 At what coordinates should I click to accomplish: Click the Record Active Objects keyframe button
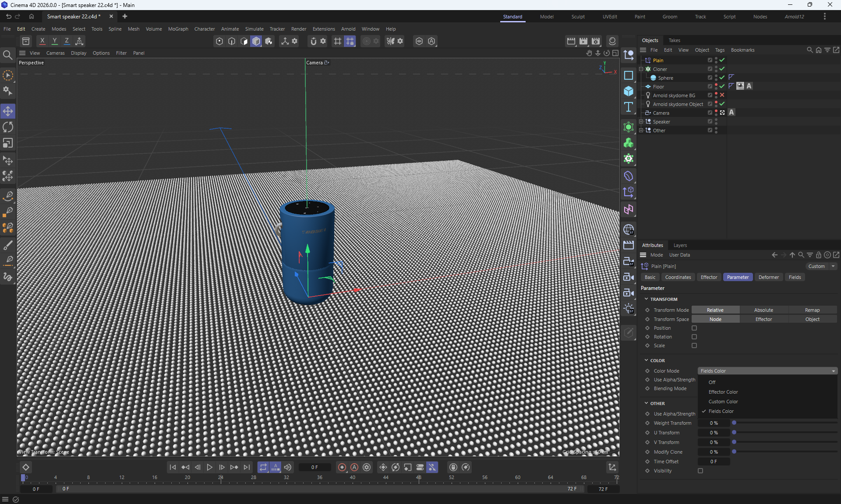click(x=342, y=467)
